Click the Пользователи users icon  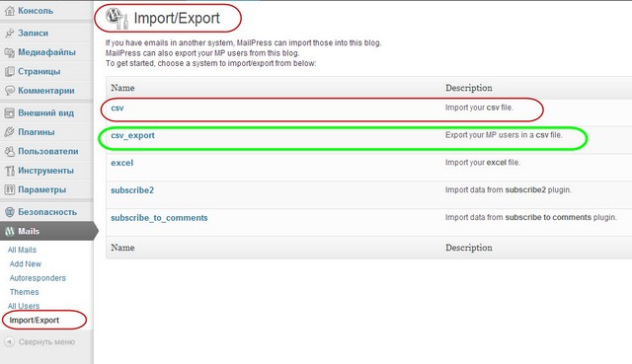click(x=9, y=151)
